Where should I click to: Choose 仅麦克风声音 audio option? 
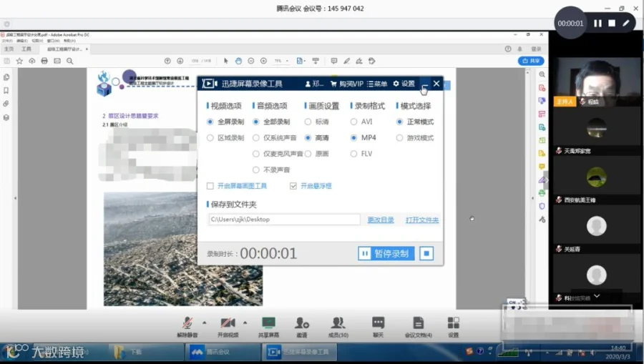[278, 154]
